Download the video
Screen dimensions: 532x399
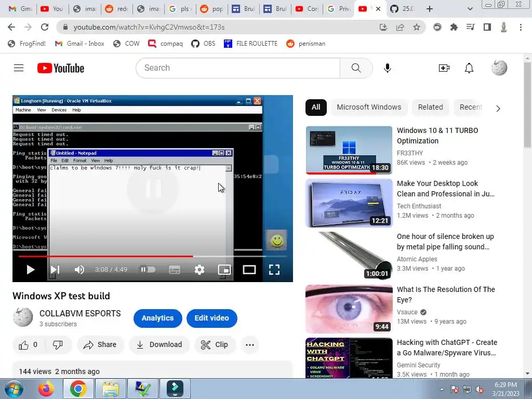coord(159,345)
